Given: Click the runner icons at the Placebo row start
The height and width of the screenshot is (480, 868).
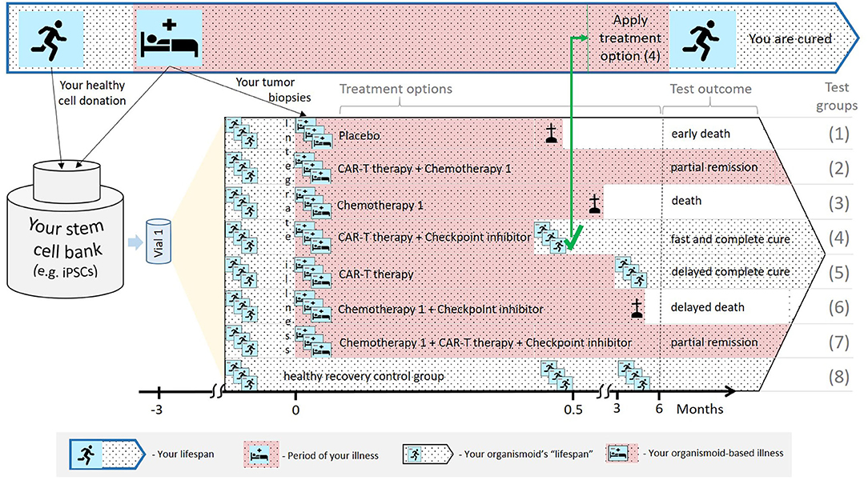Looking at the screenshot, I should 241,134.
